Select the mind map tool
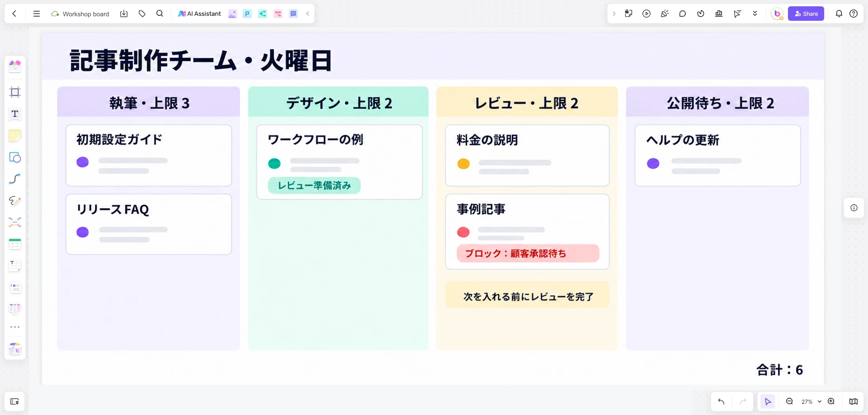Image resolution: width=868 pixels, height=415 pixels. click(15, 222)
